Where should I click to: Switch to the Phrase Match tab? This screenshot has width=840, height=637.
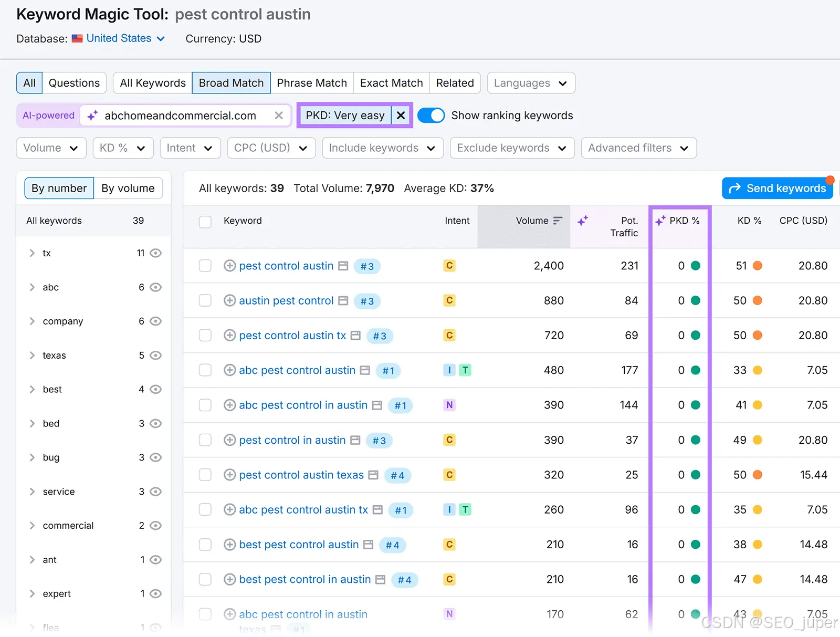[x=312, y=83]
